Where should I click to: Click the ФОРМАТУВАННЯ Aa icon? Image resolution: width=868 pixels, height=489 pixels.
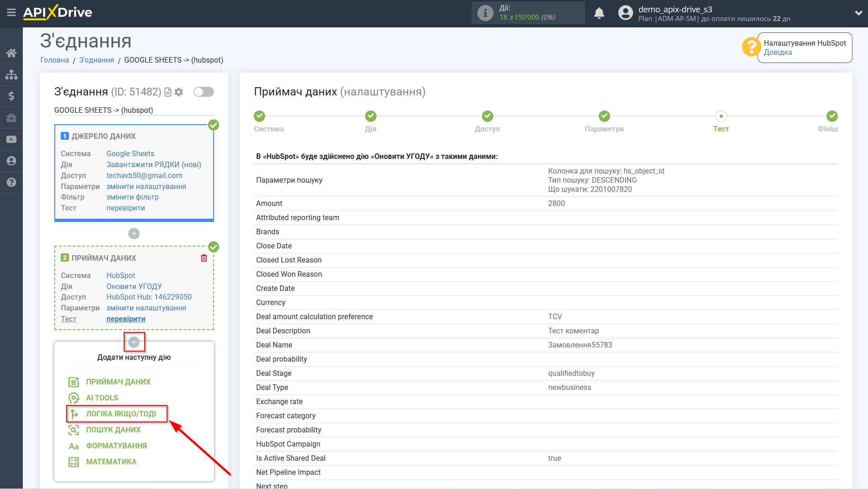click(73, 446)
